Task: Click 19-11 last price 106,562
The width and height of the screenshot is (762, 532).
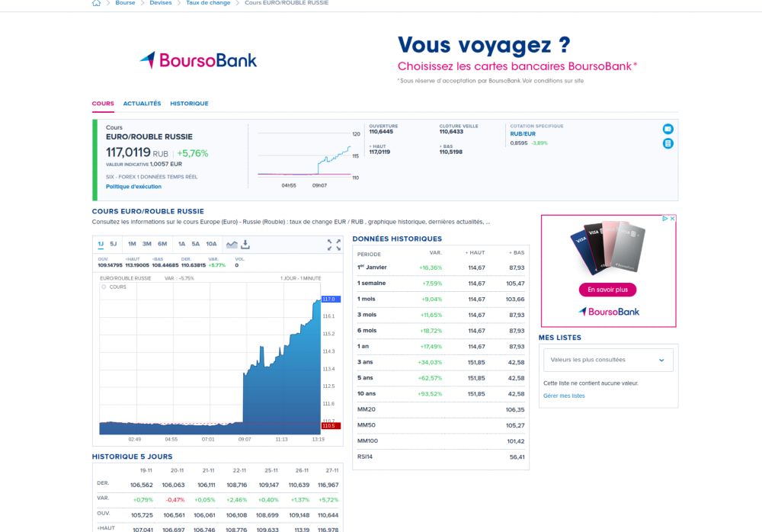Action: point(142,486)
